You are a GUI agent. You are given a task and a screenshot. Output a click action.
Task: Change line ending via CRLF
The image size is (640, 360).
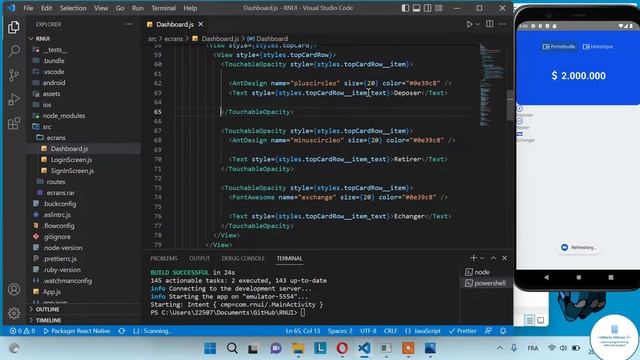(x=391, y=331)
